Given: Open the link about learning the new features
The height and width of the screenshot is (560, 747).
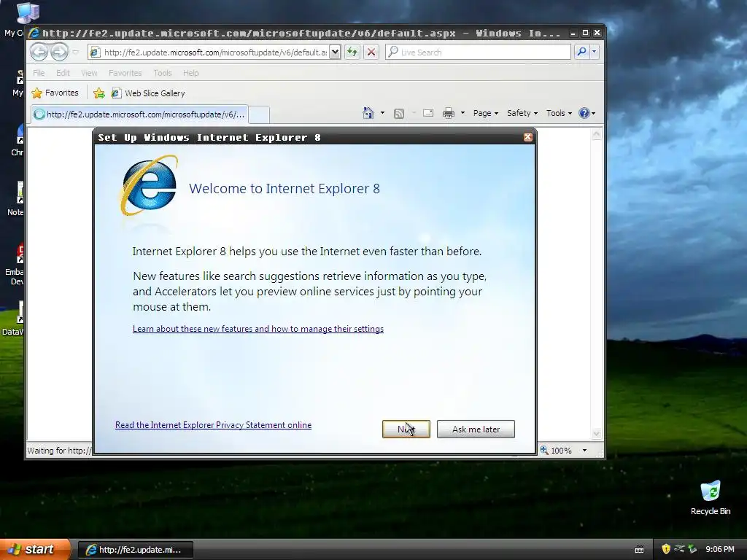Looking at the screenshot, I should 258,329.
